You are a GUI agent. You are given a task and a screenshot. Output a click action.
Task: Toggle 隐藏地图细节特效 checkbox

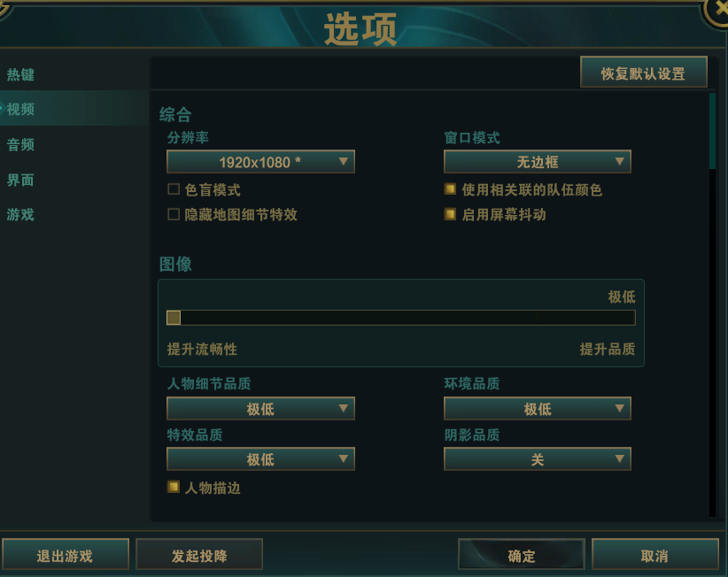(174, 214)
